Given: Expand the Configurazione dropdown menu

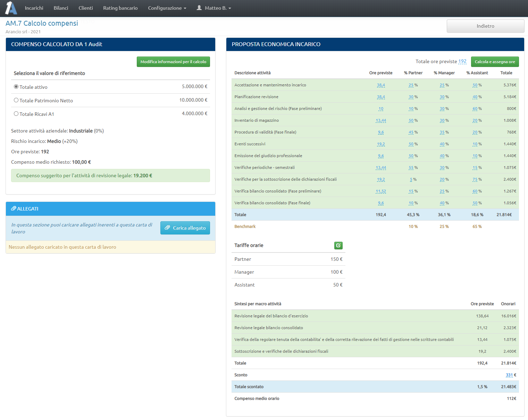Looking at the screenshot, I should 167,8.
